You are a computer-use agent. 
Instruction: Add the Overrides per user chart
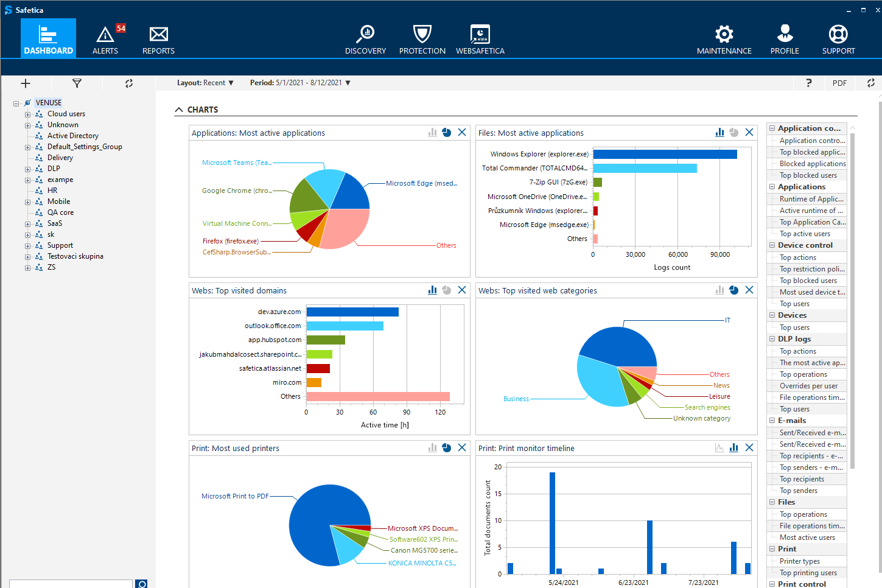tap(808, 386)
